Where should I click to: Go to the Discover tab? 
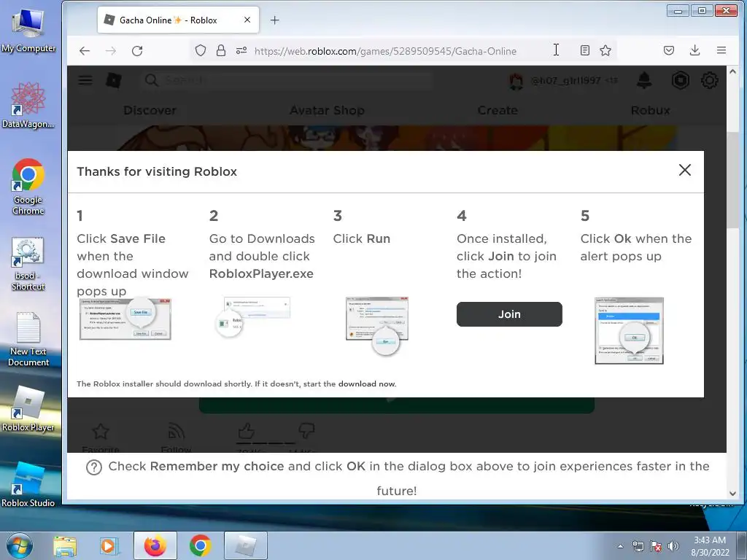tap(150, 111)
